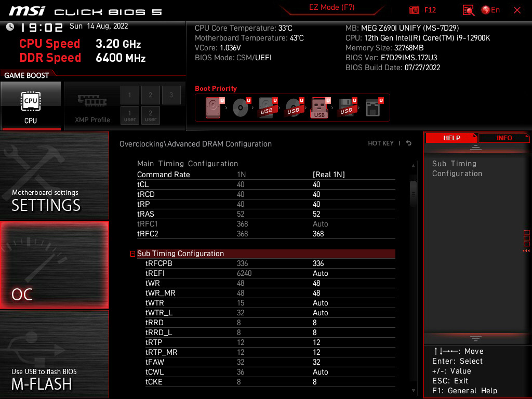Screen dimensions: 532x399
Task: Select XMP profile 3
Action: click(171, 95)
